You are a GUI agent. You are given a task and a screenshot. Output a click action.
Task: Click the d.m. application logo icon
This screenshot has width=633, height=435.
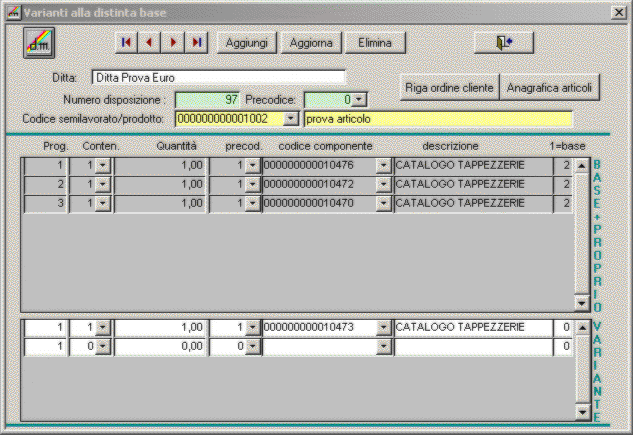[39, 43]
